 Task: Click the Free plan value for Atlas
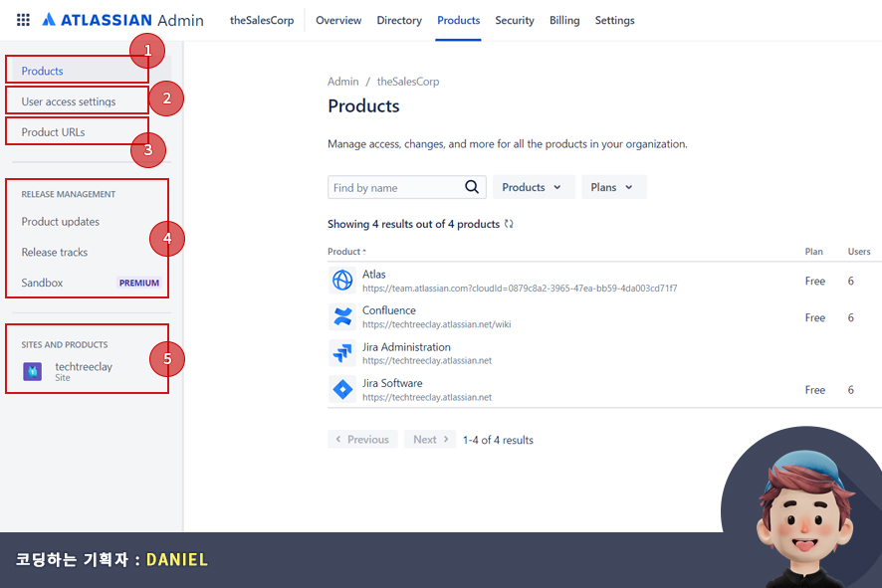pos(815,282)
